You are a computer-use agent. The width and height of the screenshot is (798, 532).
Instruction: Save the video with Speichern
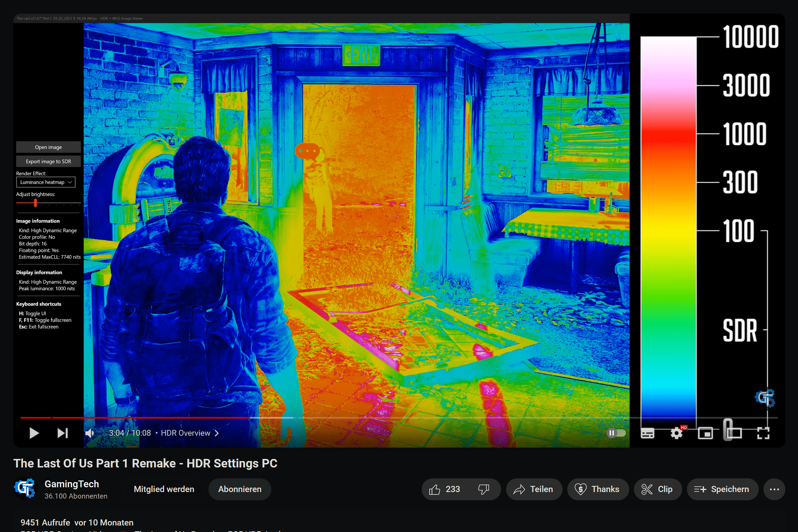coord(722,489)
